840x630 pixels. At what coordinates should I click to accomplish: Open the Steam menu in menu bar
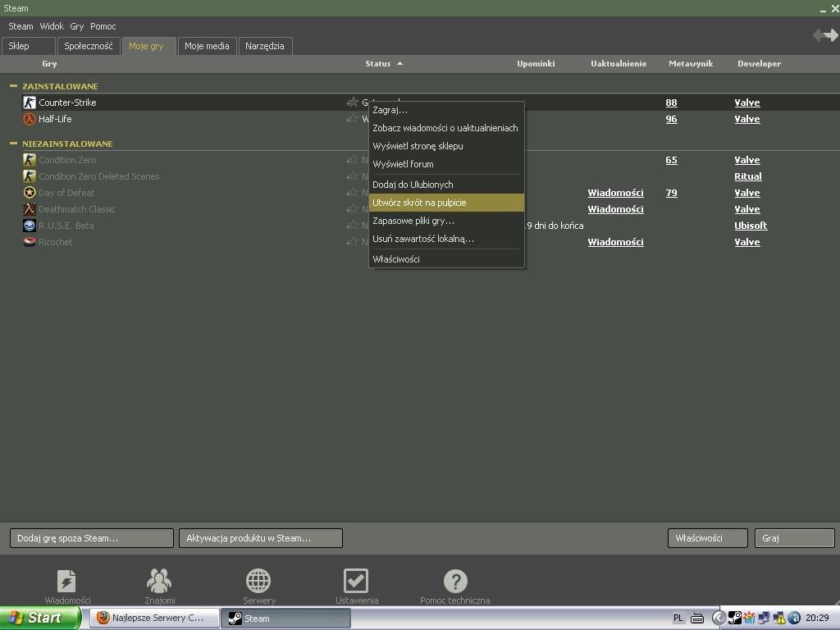point(21,26)
